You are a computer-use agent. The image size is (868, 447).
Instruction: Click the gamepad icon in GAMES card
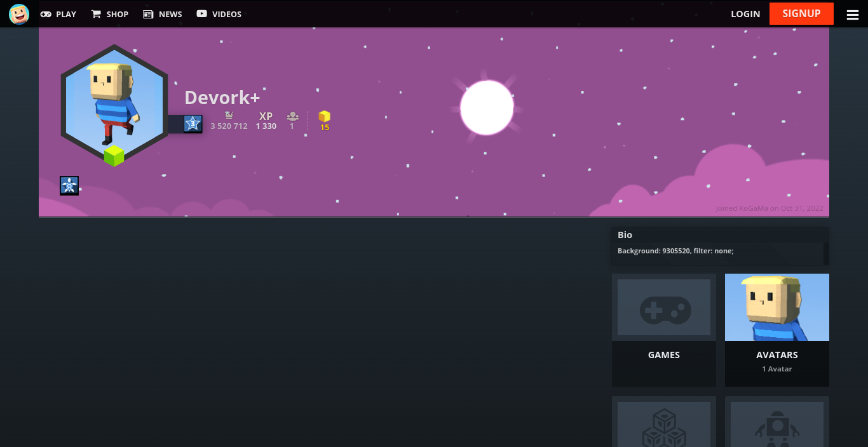pyautogui.click(x=665, y=310)
